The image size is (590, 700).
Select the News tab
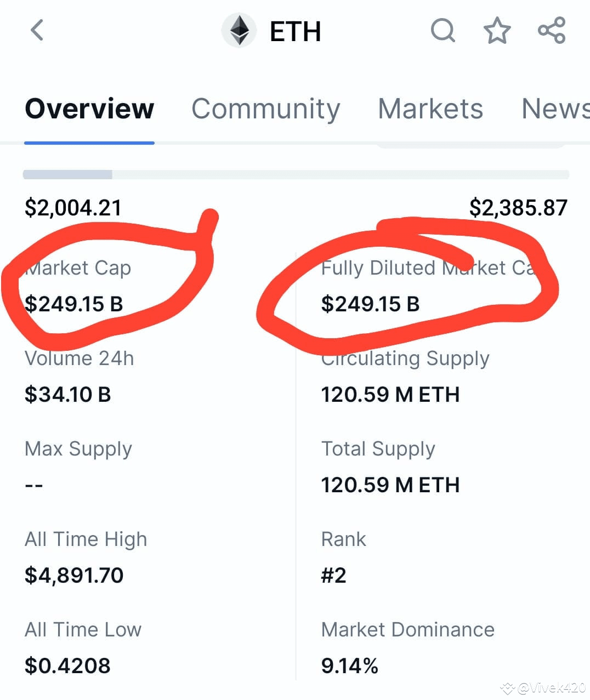[x=555, y=109]
